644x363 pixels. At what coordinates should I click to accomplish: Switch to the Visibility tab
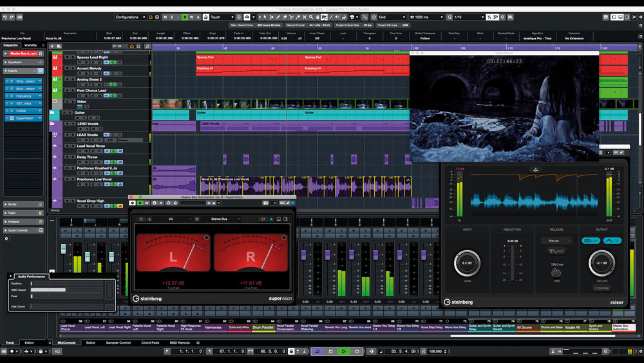31,45
